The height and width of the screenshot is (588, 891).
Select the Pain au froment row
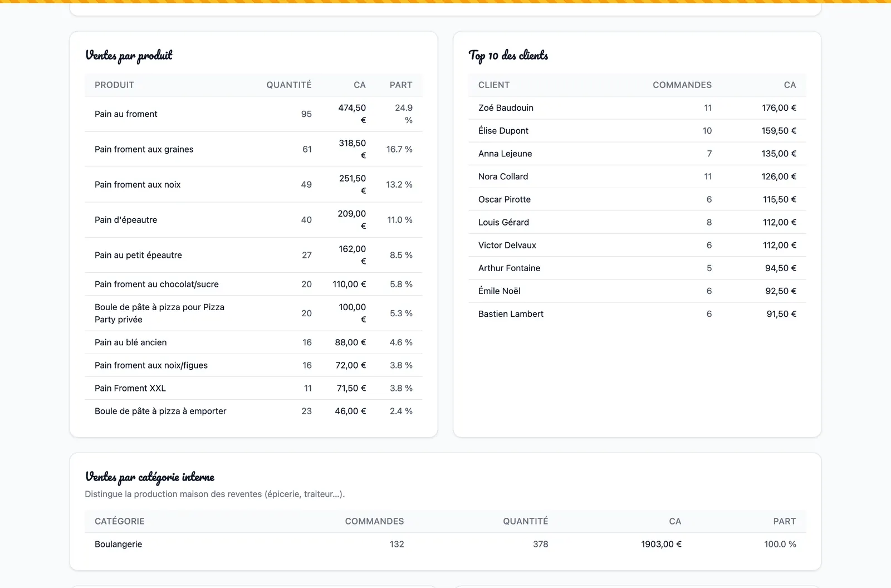(x=253, y=114)
